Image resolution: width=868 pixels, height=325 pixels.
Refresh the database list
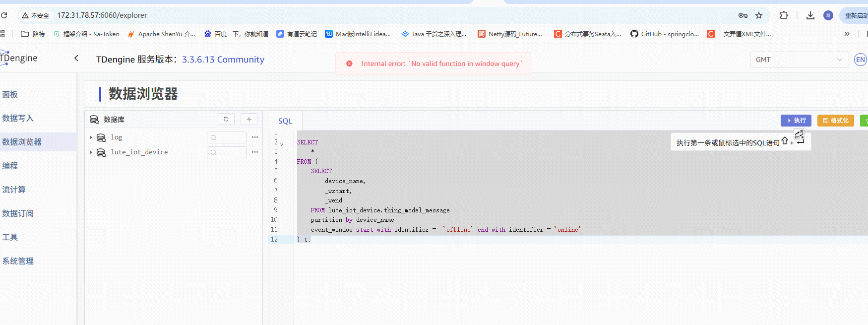pos(226,119)
